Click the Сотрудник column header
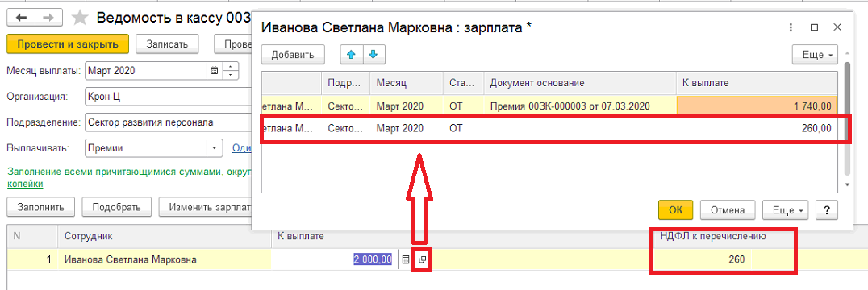Screen dimensions: 868x290 165,236
